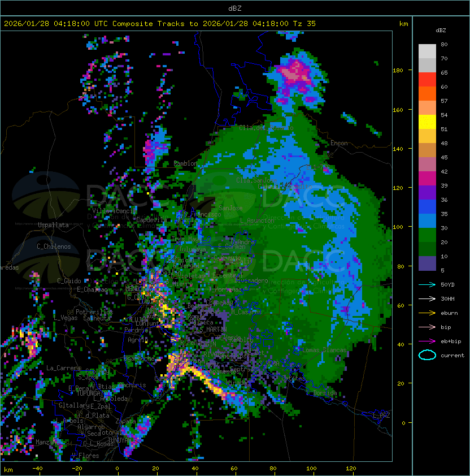Click the 'eburn' legend label
This screenshot has height=476, width=470.
449,313
